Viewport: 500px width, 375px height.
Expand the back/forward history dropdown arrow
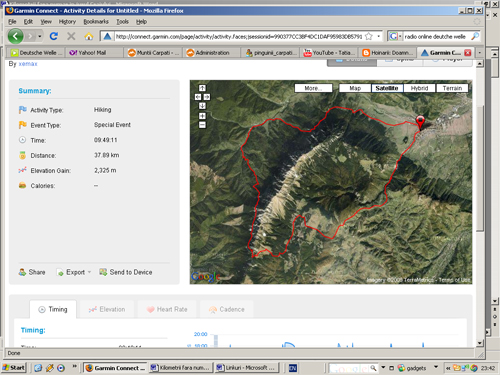point(40,36)
